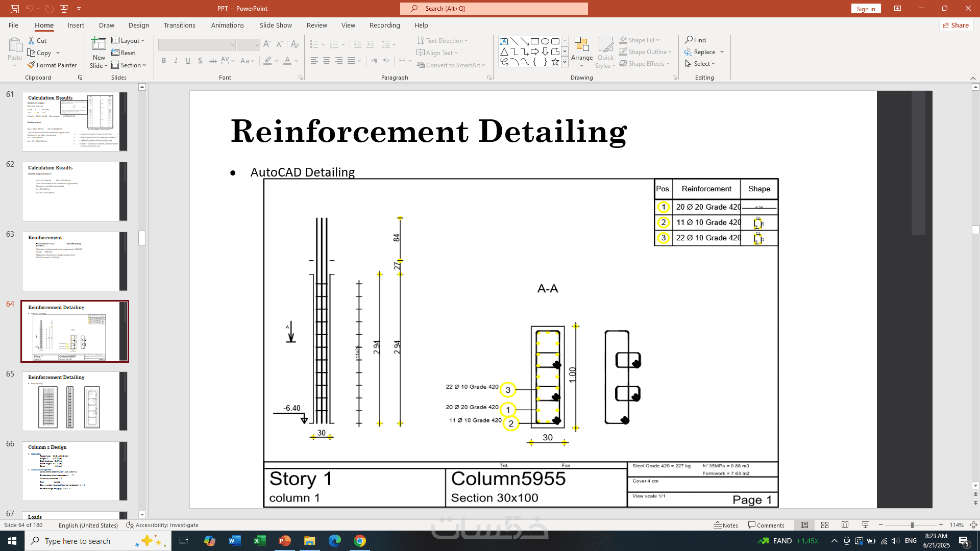
Task: Switch to the Slide Show tab
Action: (276, 25)
